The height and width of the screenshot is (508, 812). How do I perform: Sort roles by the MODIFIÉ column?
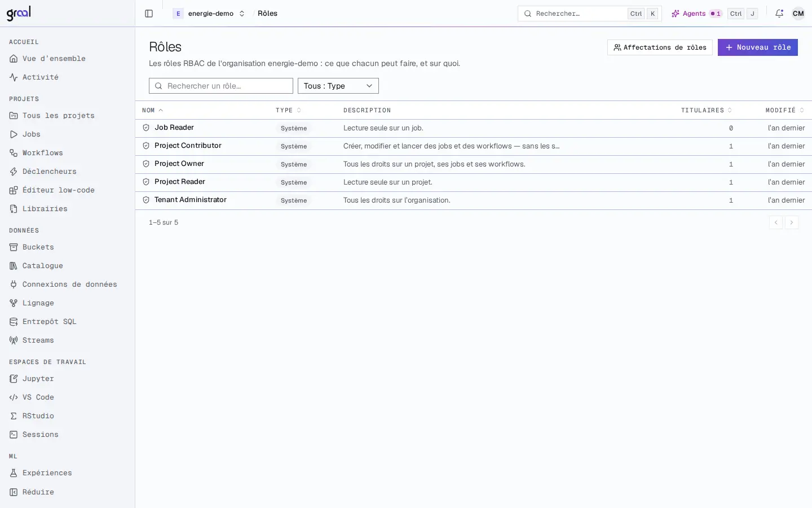click(x=785, y=110)
